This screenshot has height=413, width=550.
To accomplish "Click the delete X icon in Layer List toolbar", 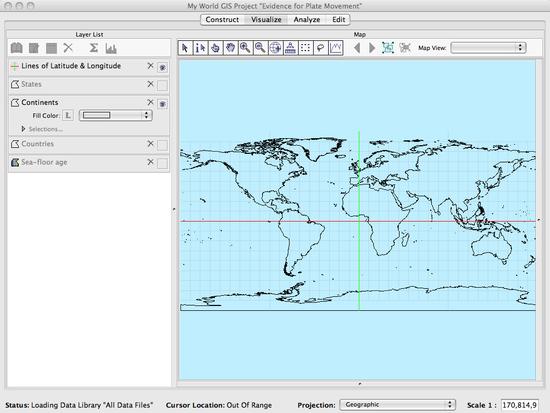I will (68, 48).
